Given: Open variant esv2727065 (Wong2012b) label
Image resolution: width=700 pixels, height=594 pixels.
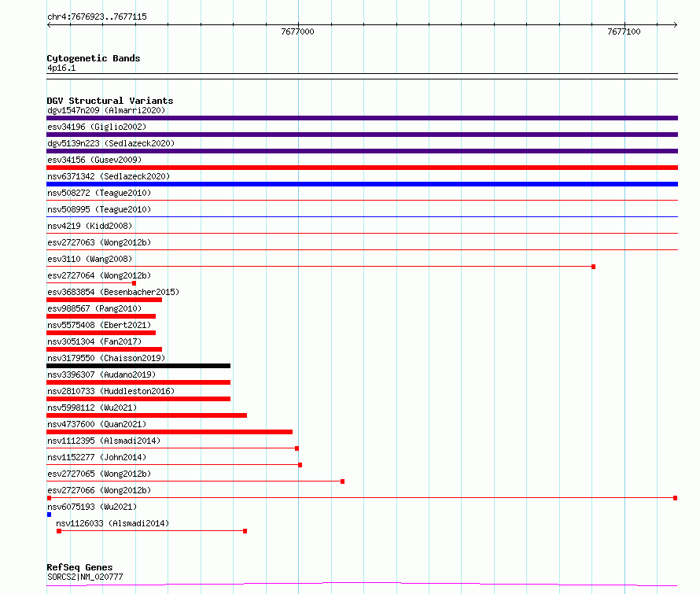Looking at the screenshot, I should pyautogui.click(x=99, y=474).
